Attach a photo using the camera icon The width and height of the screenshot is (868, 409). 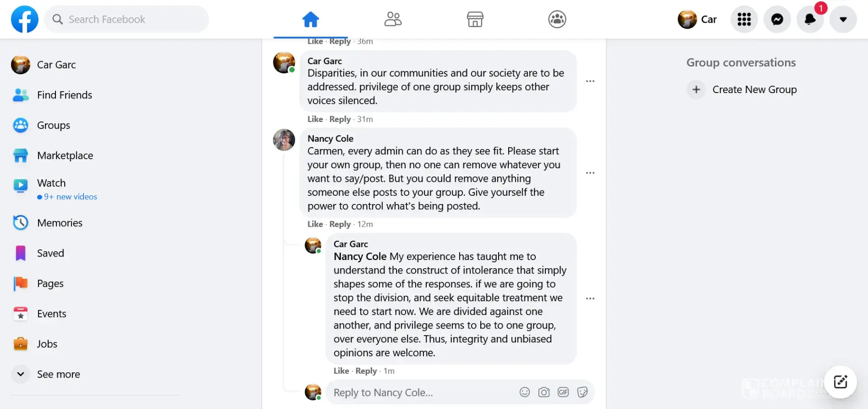544,392
